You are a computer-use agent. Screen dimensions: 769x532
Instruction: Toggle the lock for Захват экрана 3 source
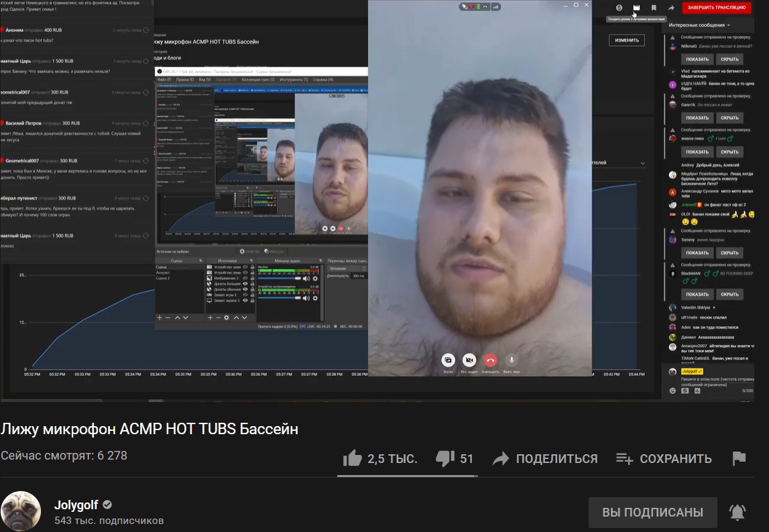coord(252,301)
